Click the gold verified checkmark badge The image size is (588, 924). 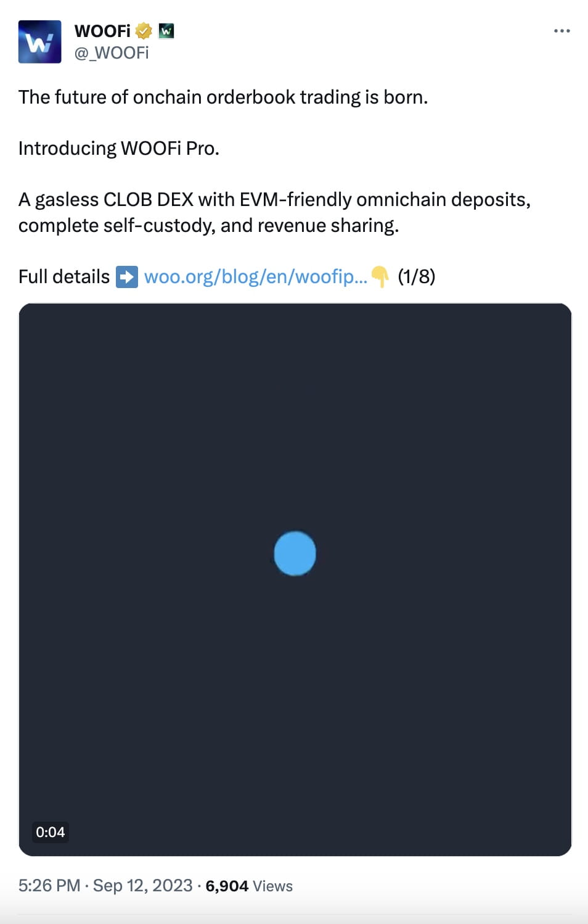coord(143,30)
